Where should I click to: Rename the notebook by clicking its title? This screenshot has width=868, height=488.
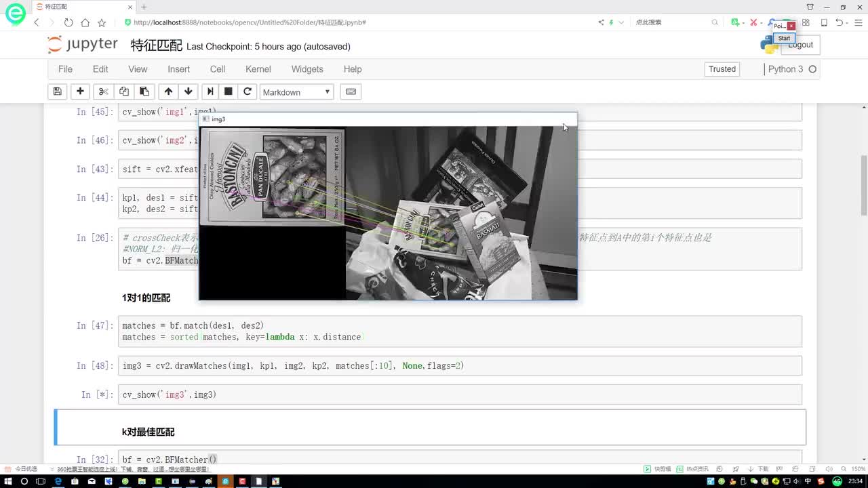click(156, 45)
